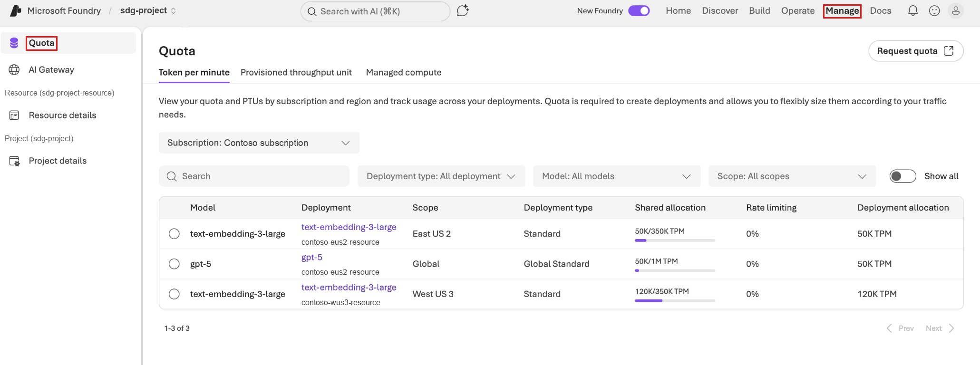Open the Scope: All scopes dropdown
Screen dimensions: 980x365
coord(792,176)
